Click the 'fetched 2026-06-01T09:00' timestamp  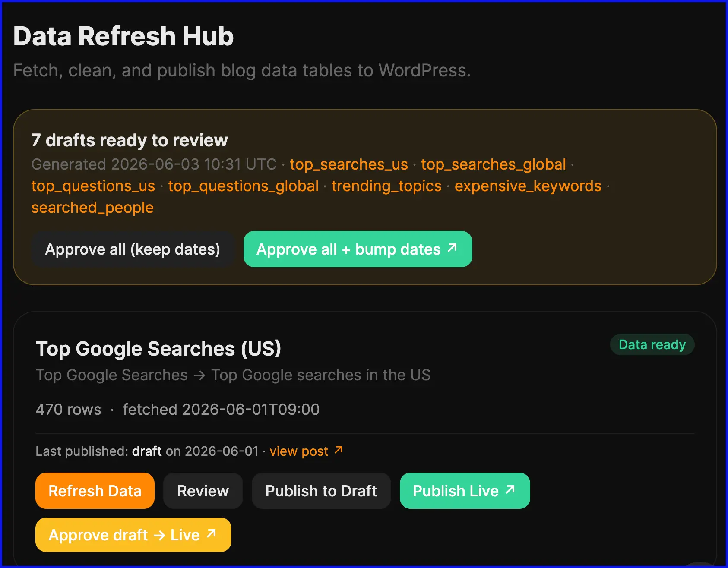pyautogui.click(x=221, y=409)
